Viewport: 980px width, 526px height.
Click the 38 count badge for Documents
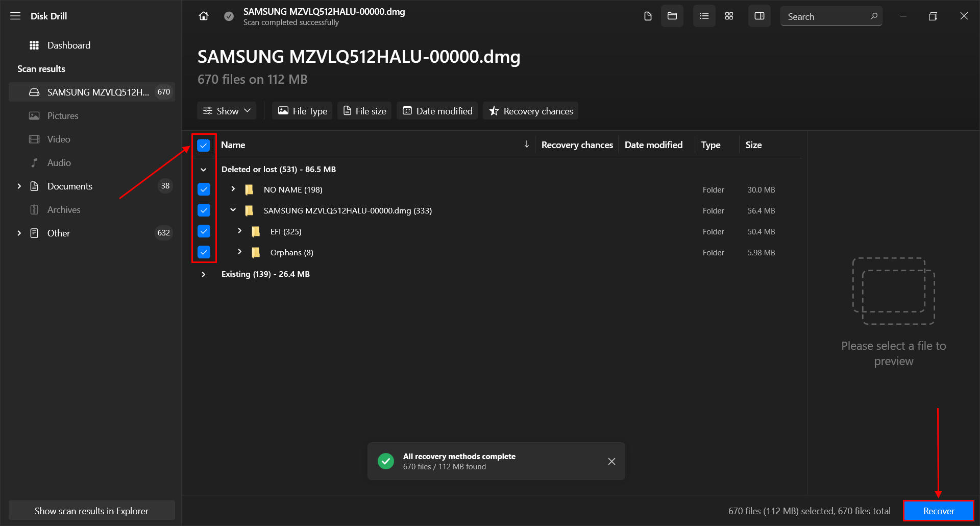[165, 186]
